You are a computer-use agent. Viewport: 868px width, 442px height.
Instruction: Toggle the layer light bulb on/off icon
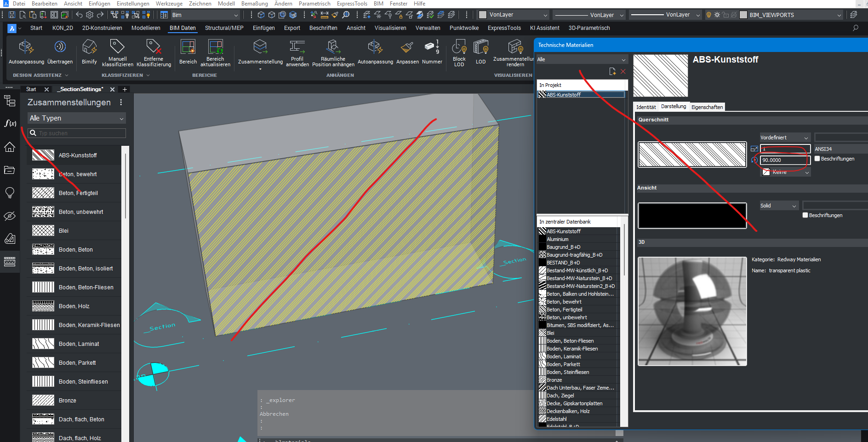point(708,15)
